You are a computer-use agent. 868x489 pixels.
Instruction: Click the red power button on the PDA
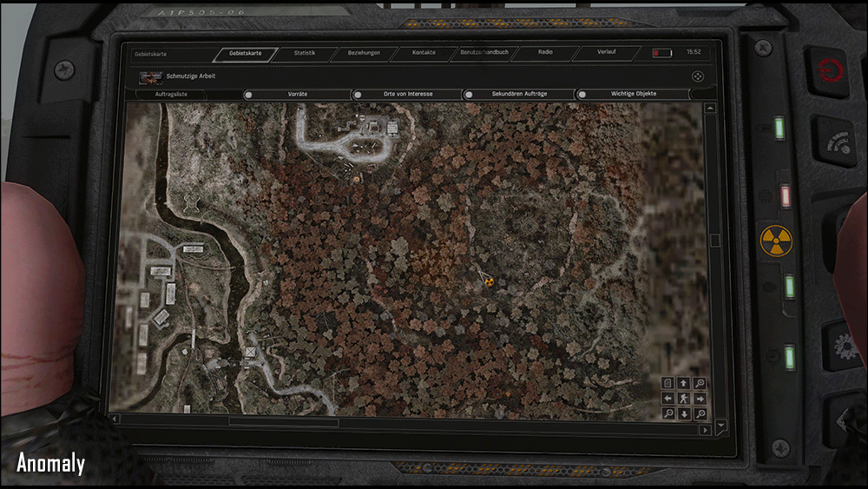pos(830,71)
